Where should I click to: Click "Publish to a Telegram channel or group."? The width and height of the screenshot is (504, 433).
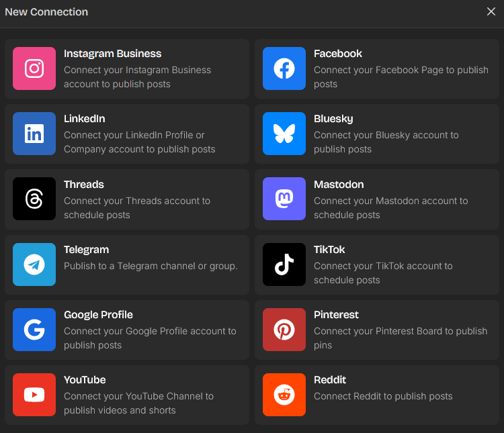(151, 266)
